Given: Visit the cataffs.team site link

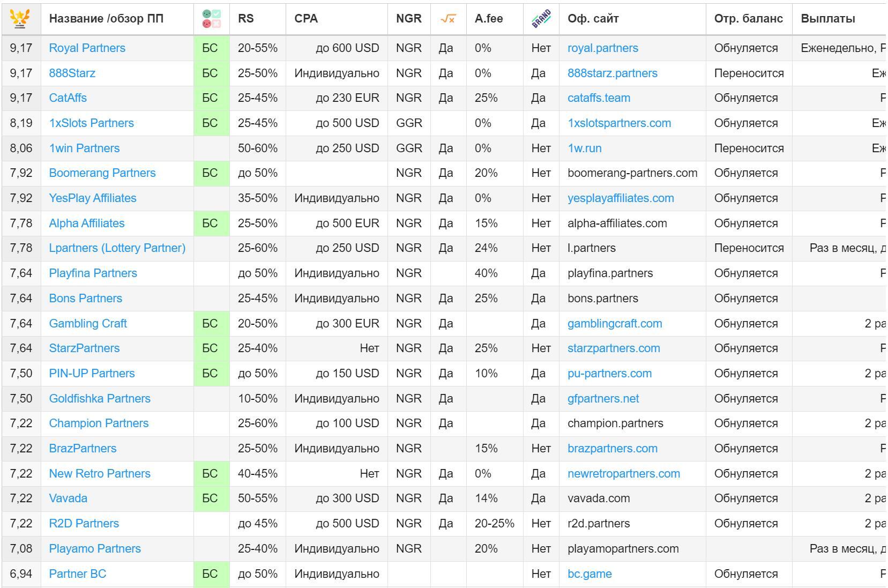Looking at the screenshot, I should click(599, 98).
